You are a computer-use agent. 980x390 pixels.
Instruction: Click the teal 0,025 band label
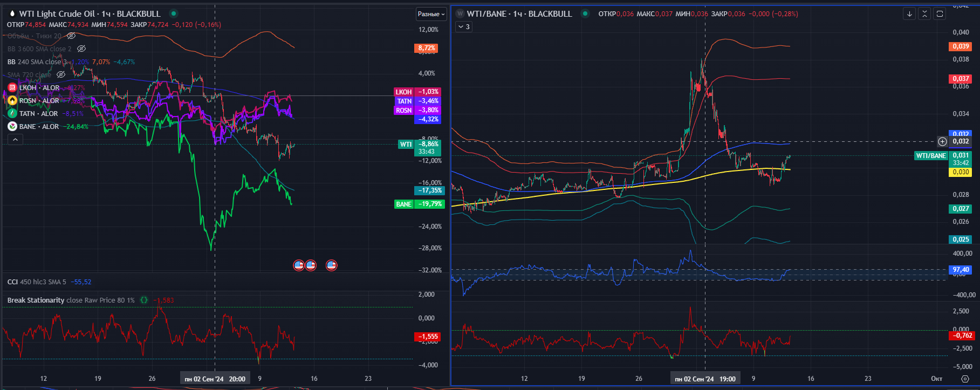(x=961, y=239)
